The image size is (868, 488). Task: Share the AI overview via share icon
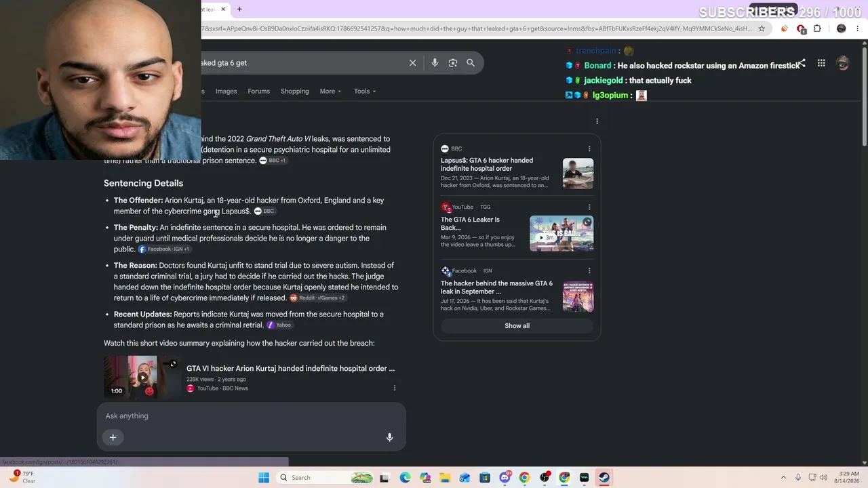click(x=801, y=63)
